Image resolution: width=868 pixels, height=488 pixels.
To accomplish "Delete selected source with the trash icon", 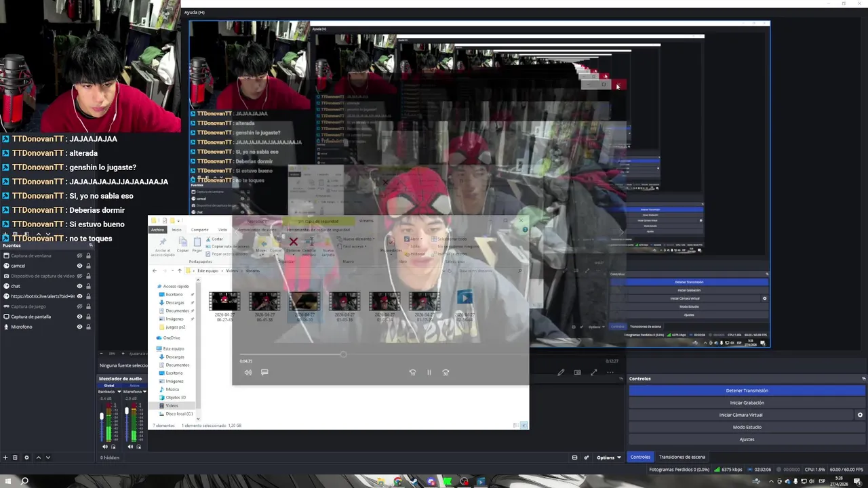I will [15, 457].
